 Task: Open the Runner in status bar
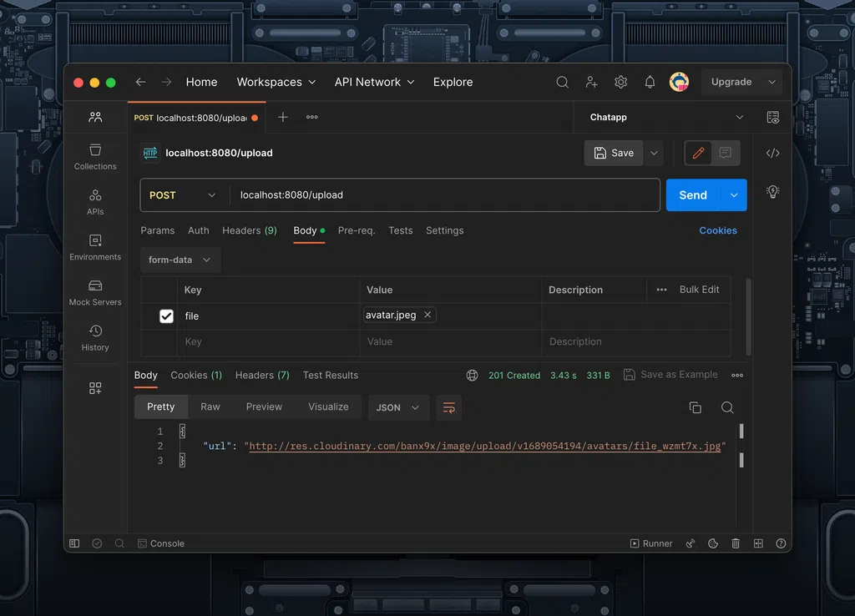point(651,543)
